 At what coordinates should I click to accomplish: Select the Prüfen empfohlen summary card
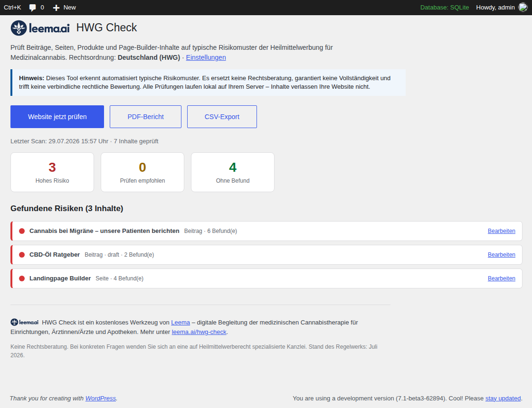click(142, 172)
